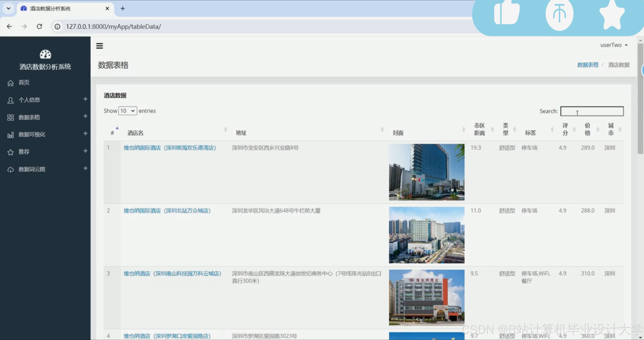The image size is (644, 340).
Task: Select 首页 in the sidebar menu
Action: click(x=24, y=82)
